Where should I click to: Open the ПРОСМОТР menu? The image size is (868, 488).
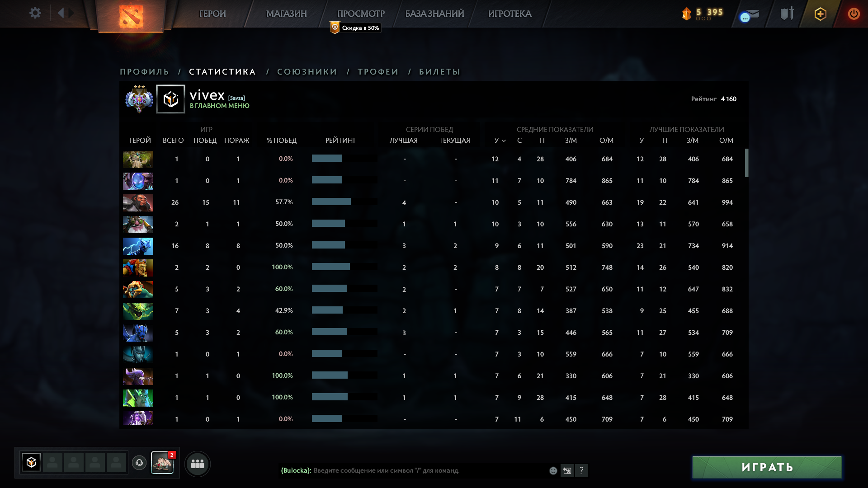click(x=361, y=14)
